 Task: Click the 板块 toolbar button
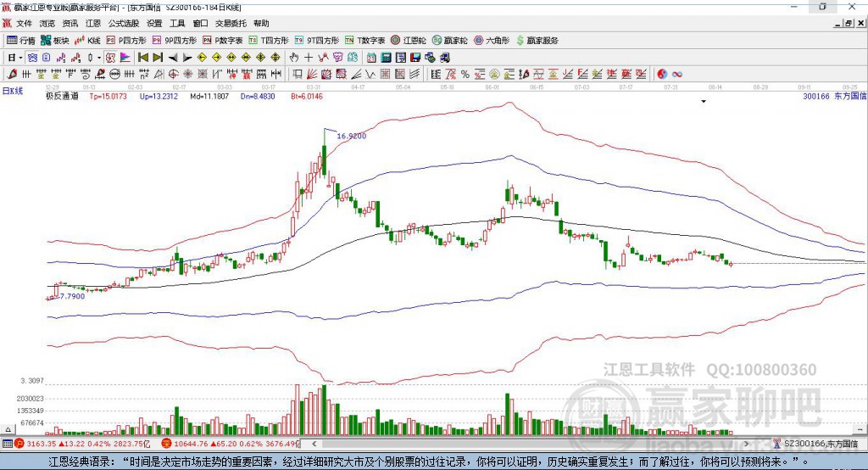[55, 41]
